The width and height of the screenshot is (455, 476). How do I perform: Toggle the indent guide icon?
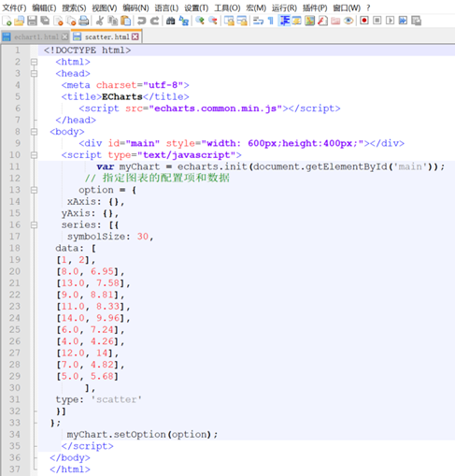click(x=284, y=21)
